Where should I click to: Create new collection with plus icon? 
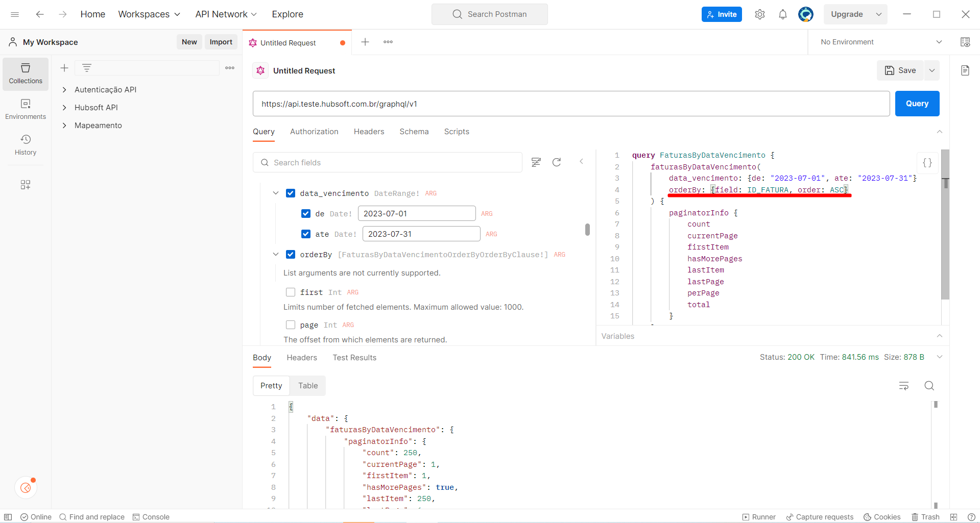coord(64,68)
